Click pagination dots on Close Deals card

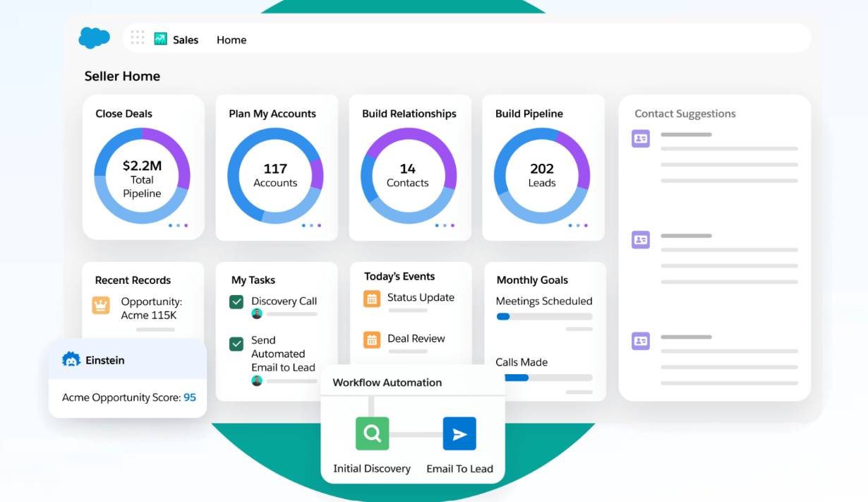tap(178, 226)
